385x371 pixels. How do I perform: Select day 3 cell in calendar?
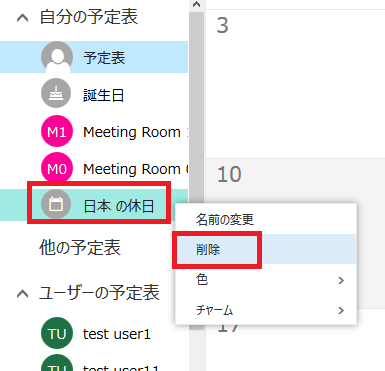(295, 83)
